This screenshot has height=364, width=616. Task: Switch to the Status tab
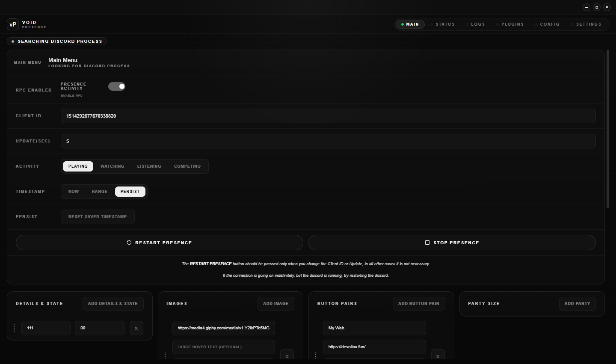point(443,24)
